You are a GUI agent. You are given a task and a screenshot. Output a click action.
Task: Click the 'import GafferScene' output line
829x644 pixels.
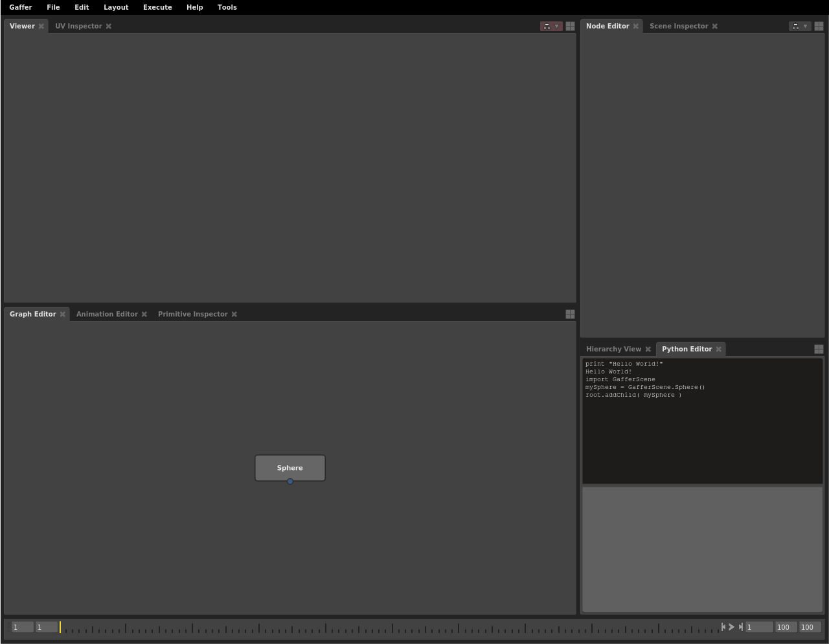pyautogui.click(x=620, y=379)
